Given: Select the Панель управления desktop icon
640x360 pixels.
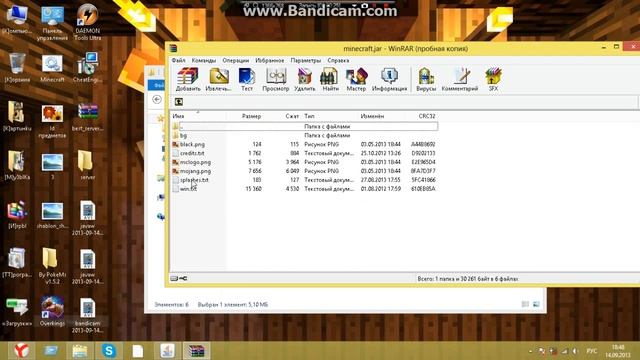Looking at the screenshot, I should 52,22.
